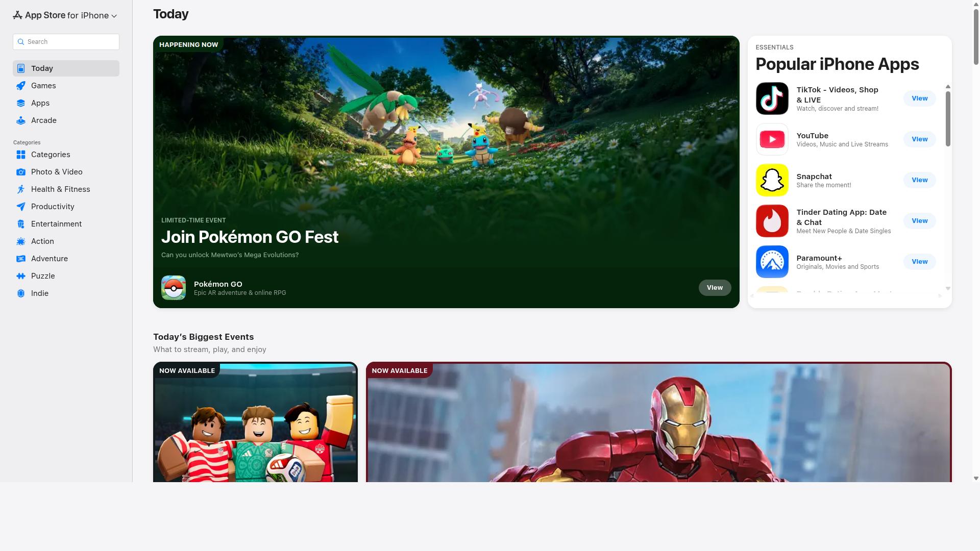
Task: Click the page scrollbar down arrow
Action: (x=976, y=479)
